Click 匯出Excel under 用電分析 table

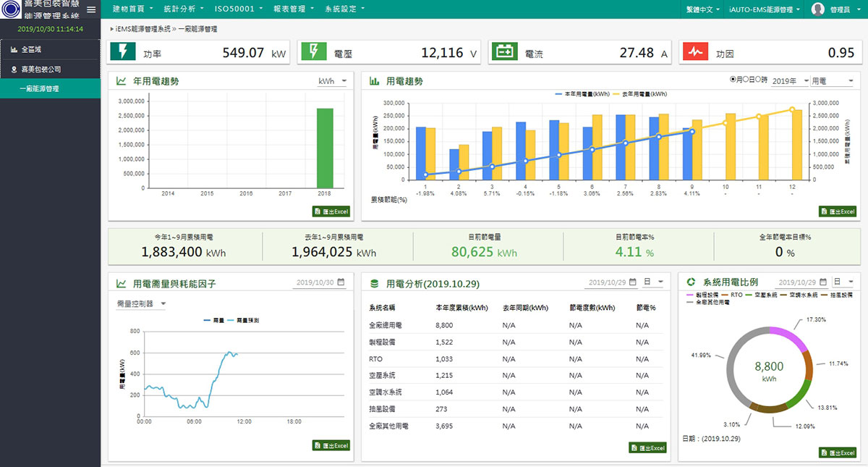pos(647,448)
